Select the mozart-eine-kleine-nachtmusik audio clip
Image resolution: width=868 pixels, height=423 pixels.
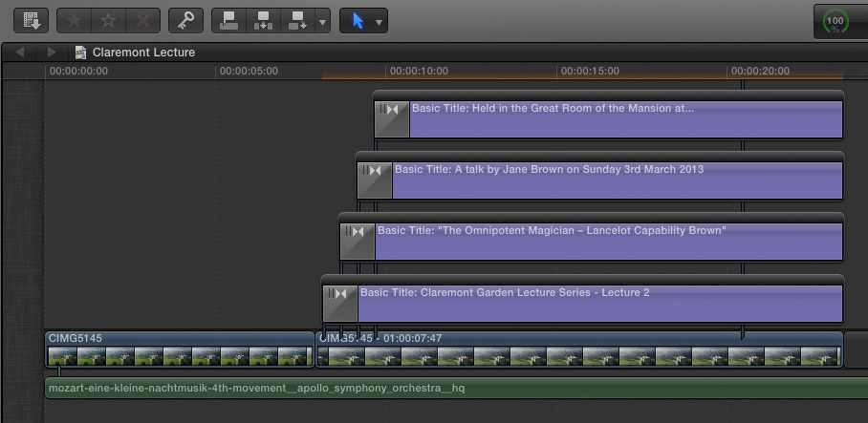[x=456, y=389]
